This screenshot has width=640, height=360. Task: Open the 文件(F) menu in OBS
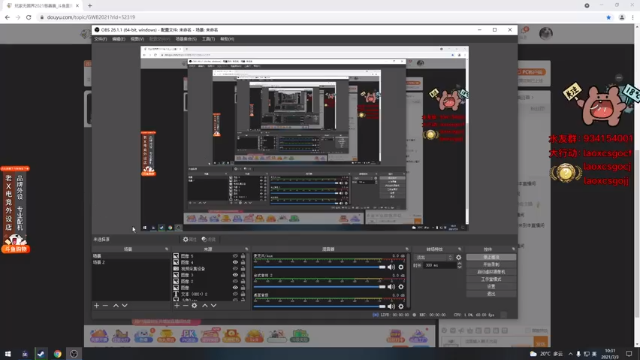100,39
